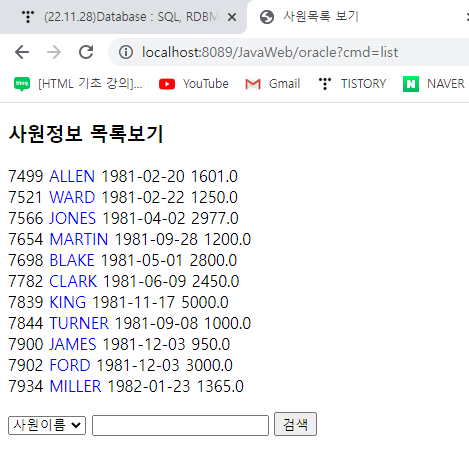
Task: Click the green blog bookmark icon
Action: (22, 84)
